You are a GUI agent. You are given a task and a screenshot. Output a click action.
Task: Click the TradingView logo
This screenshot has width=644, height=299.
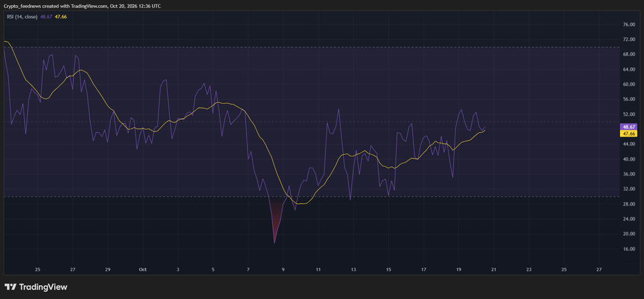pyautogui.click(x=36, y=286)
